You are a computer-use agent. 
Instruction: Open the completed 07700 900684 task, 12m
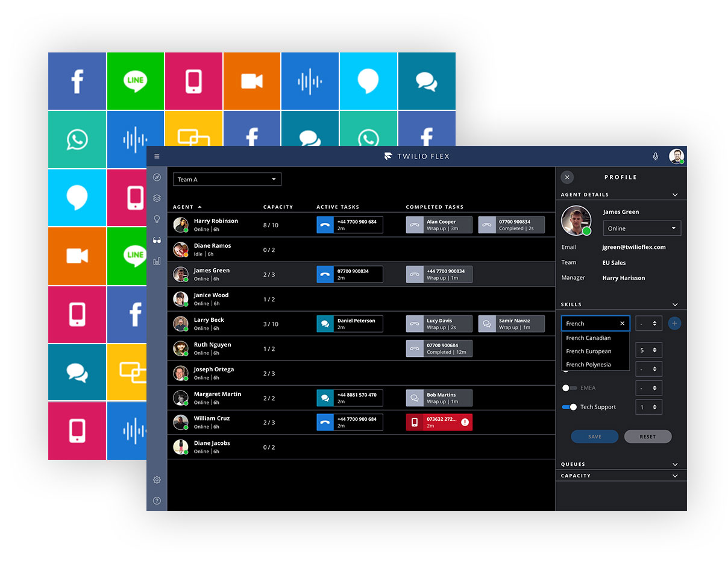[x=439, y=348]
